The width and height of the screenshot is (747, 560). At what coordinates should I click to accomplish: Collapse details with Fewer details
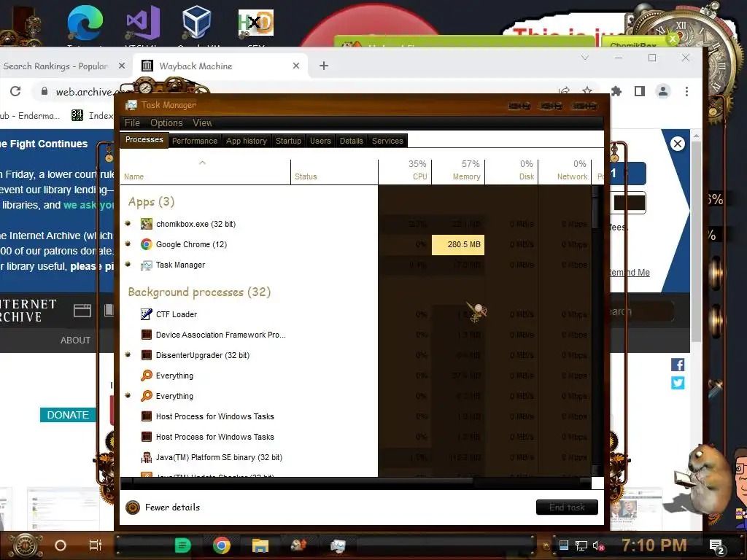pos(163,507)
